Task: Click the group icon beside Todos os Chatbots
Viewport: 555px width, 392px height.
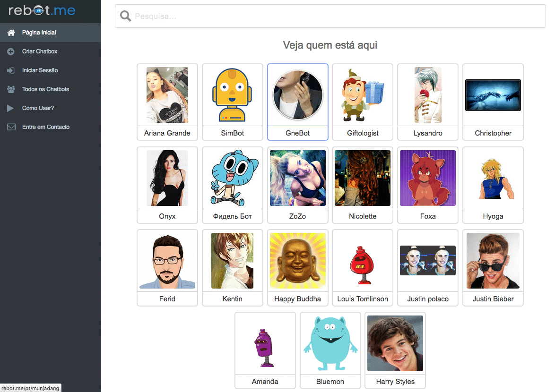Action: (x=11, y=89)
